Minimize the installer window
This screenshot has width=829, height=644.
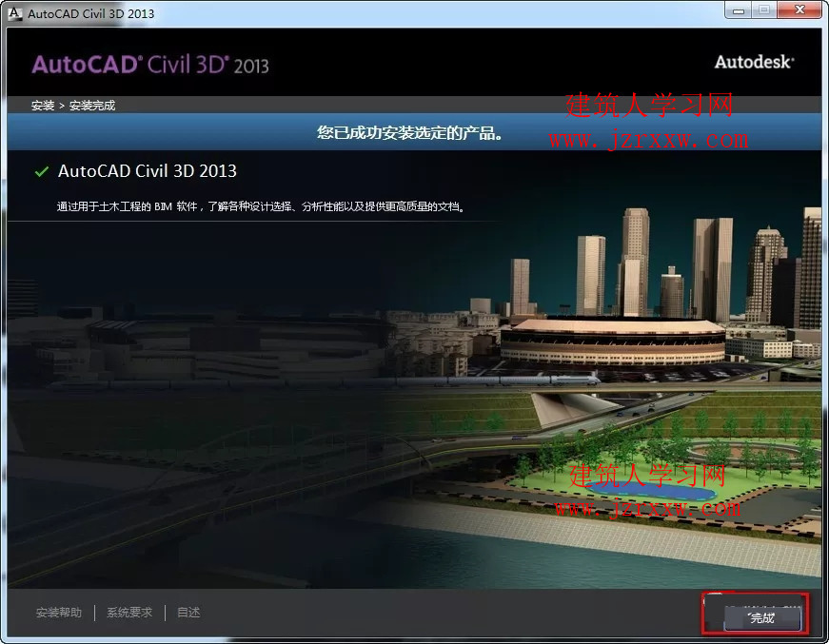(739, 10)
